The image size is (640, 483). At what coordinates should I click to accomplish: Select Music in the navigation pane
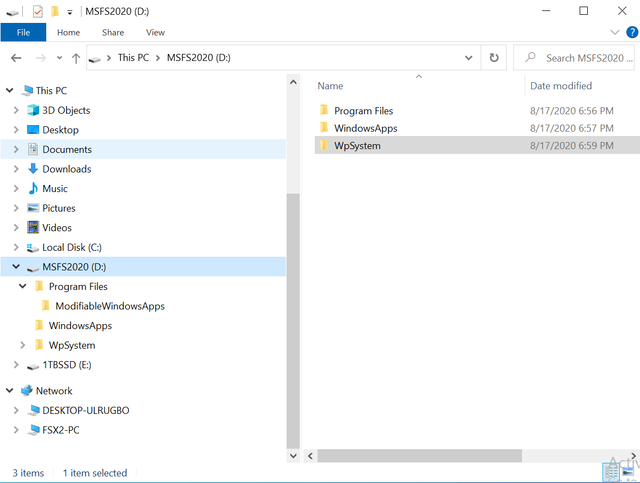55,189
